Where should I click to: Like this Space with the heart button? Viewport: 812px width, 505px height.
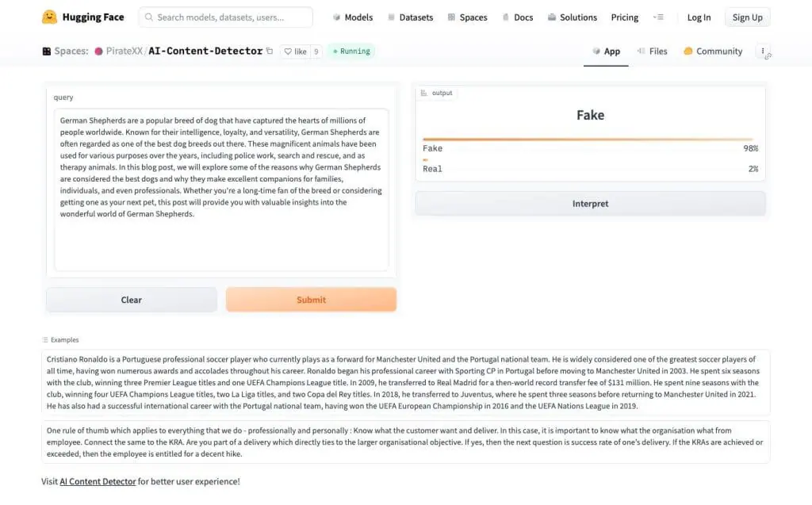pos(295,52)
